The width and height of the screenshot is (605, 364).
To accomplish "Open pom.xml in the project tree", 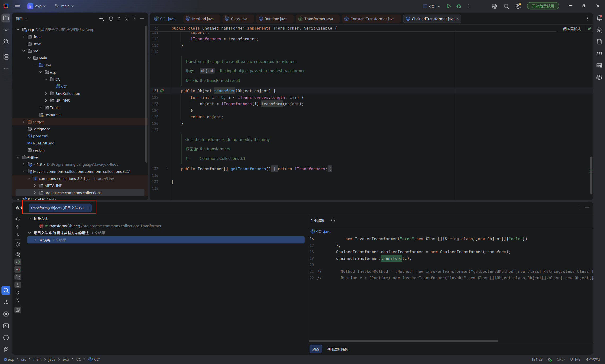I will (x=40, y=136).
